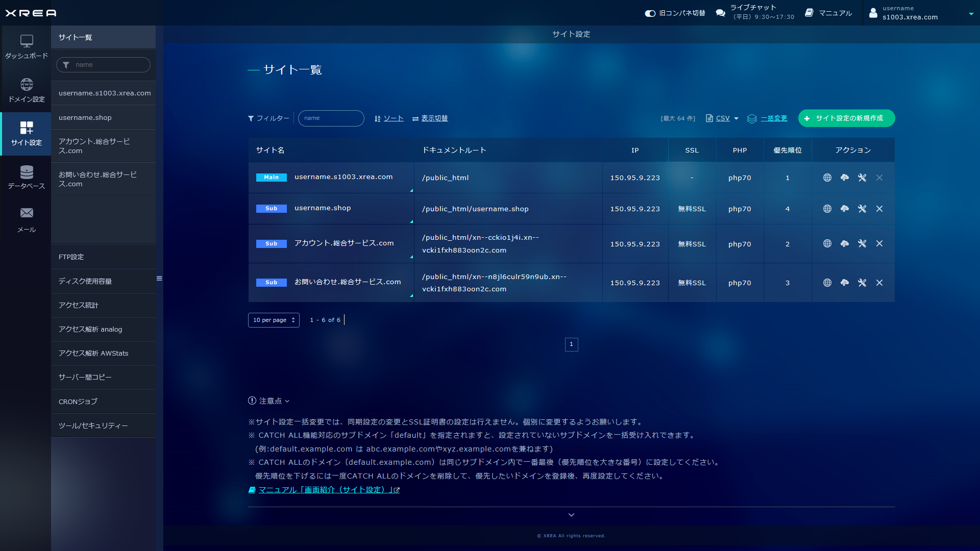Click wrench settings icon for アカウント.総合サービス.com row
Screen dimensions: 980x551
pyautogui.click(x=862, y=244)
